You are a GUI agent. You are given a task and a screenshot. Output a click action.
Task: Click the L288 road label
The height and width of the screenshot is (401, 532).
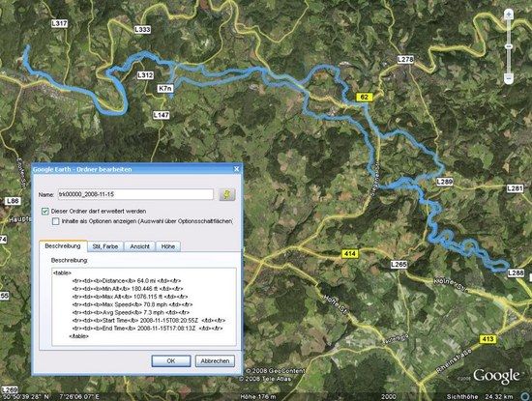pos(516,272)
